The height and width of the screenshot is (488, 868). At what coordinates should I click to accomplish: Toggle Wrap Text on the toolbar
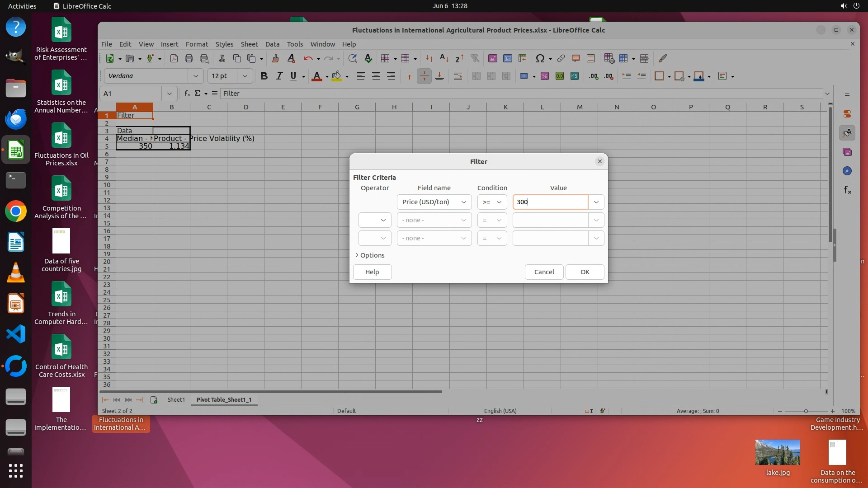coord(458,76)
